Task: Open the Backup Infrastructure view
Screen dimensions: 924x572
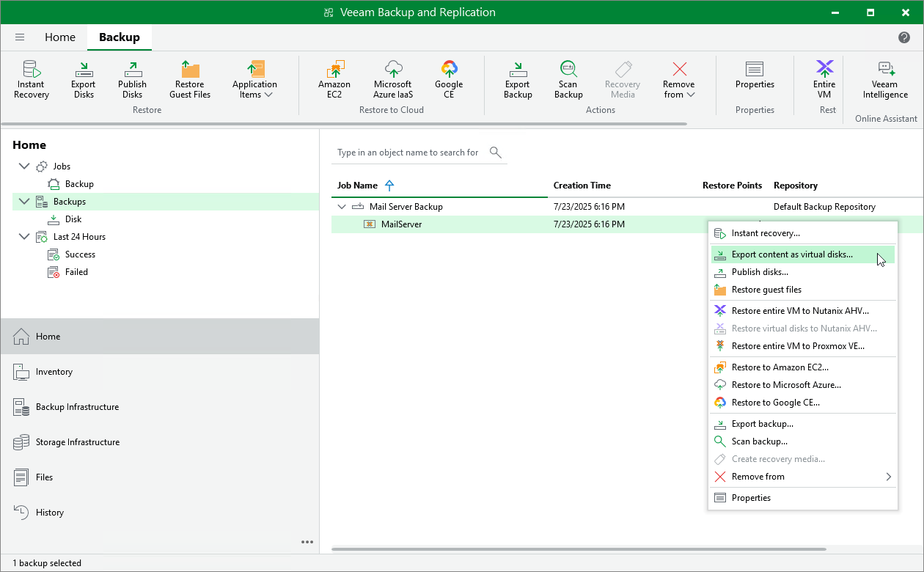Action: click(x=77, y=407)
